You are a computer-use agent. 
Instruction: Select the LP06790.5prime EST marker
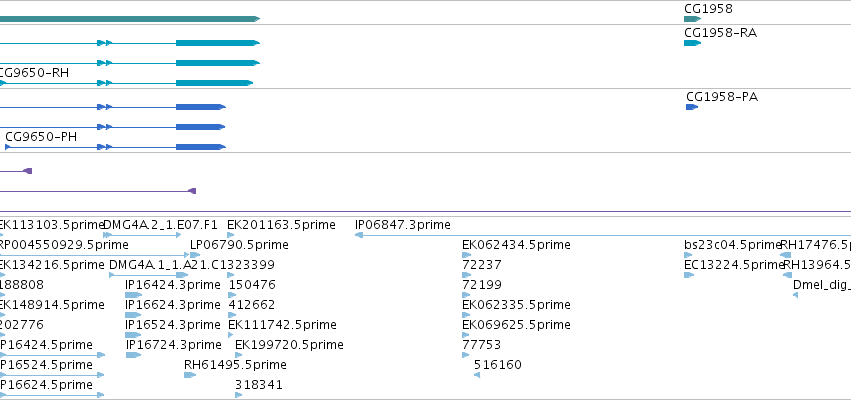pyautogui.click(x=195, y=255)
